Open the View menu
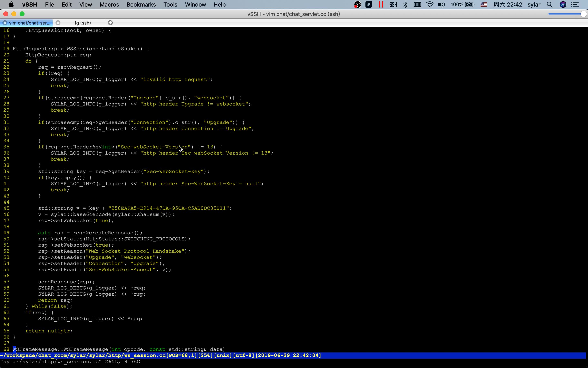The width and height of the screenshot is (588, 368). 86,4
